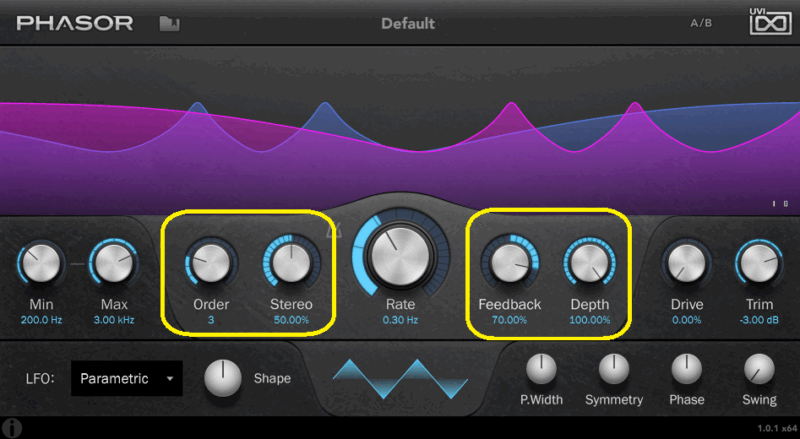Click the Order knob
The image size is (800, 439).
pyautogui.click(x=211, y=262)
